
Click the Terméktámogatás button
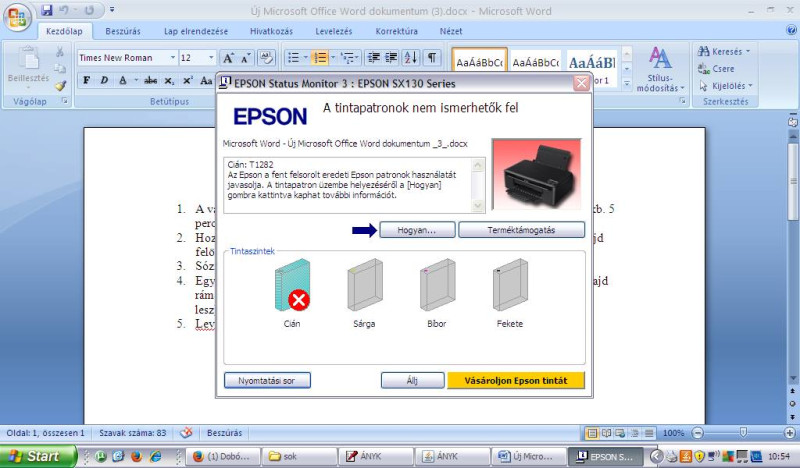click(521, 230)
